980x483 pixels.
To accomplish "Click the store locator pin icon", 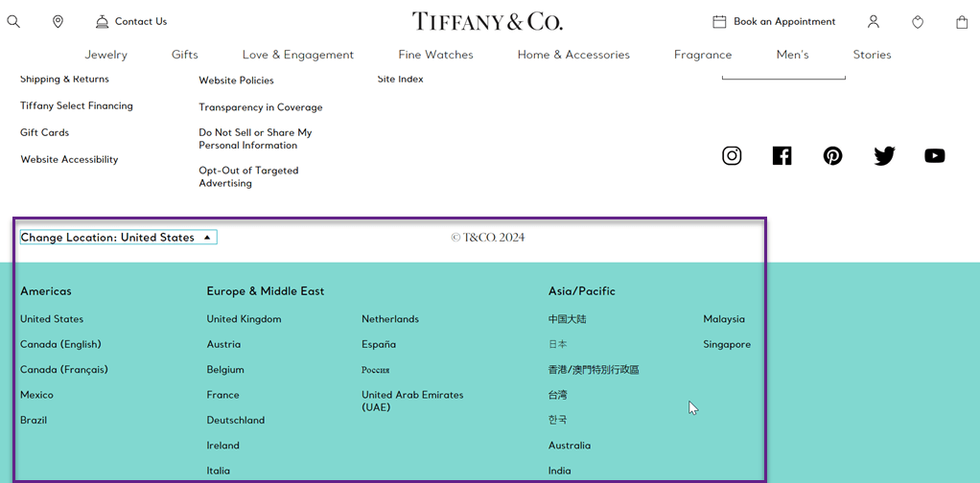I will 58,22.
